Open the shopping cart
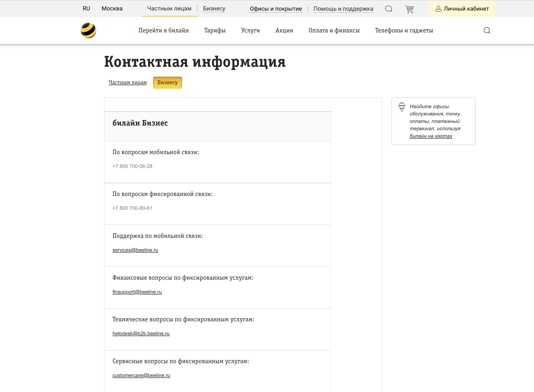The height and width of the screenshot is (392, 534). point(409,8)
